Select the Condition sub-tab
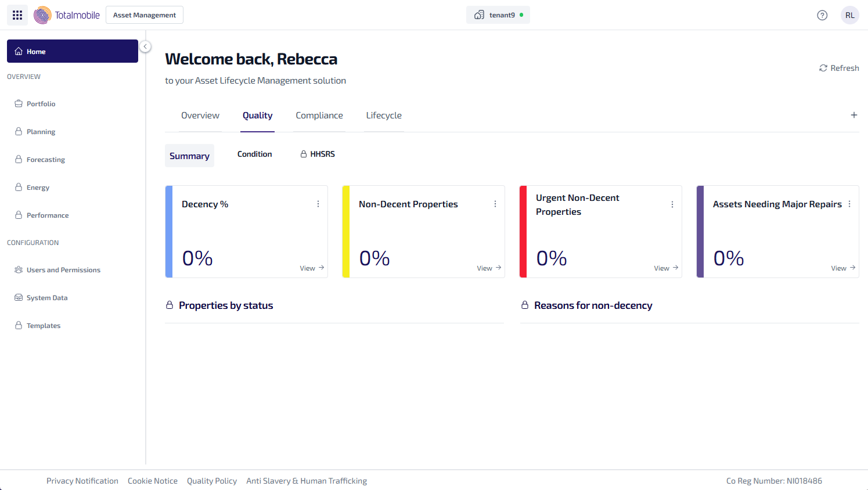The width and height of the screenshot is (868, 490). [x=254, y=154]
